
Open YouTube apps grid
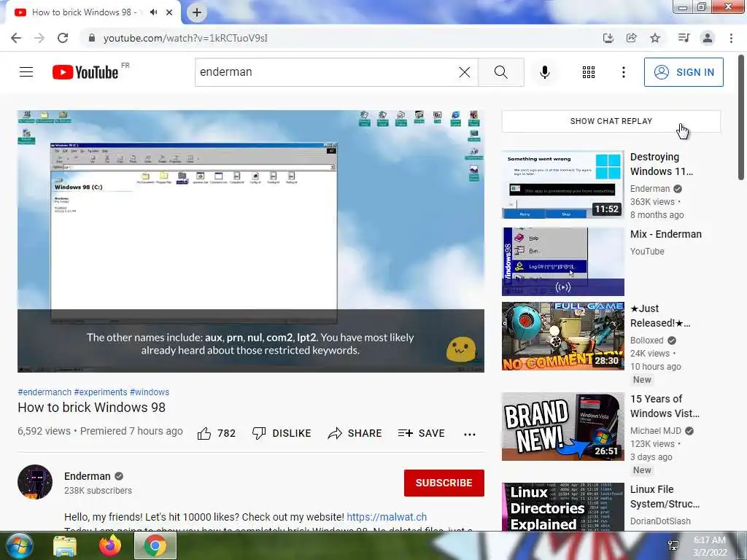click(589, 72)
